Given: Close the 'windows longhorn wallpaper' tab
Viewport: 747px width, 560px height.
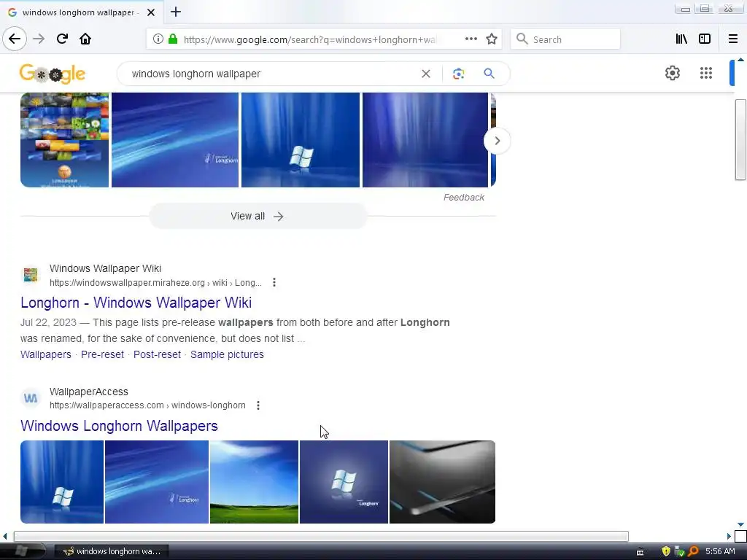Looking at the screenshot, I should [x=151, y=12].
